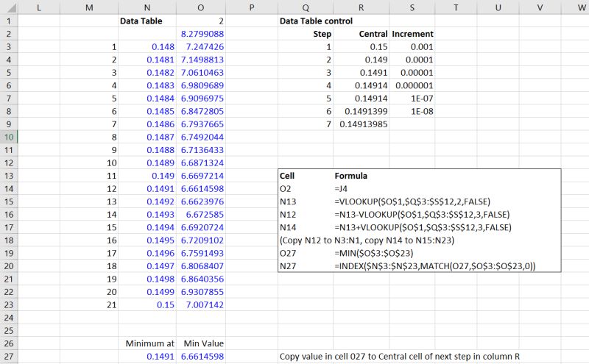Click Central cell with value 0.149 in row 4

point(361,60)
